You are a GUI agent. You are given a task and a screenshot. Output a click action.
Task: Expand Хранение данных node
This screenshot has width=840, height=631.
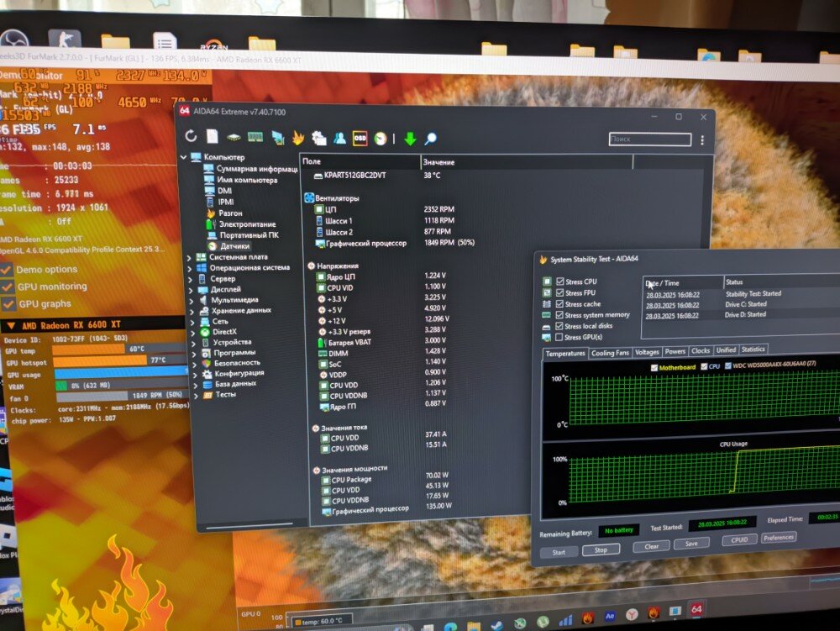pos(192,311)
